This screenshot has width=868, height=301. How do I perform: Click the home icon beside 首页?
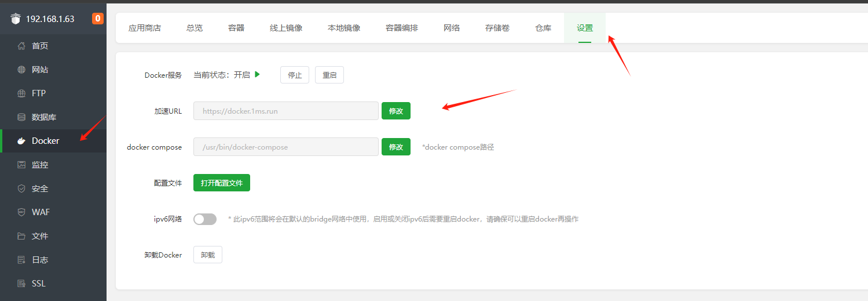click(21, 46)
